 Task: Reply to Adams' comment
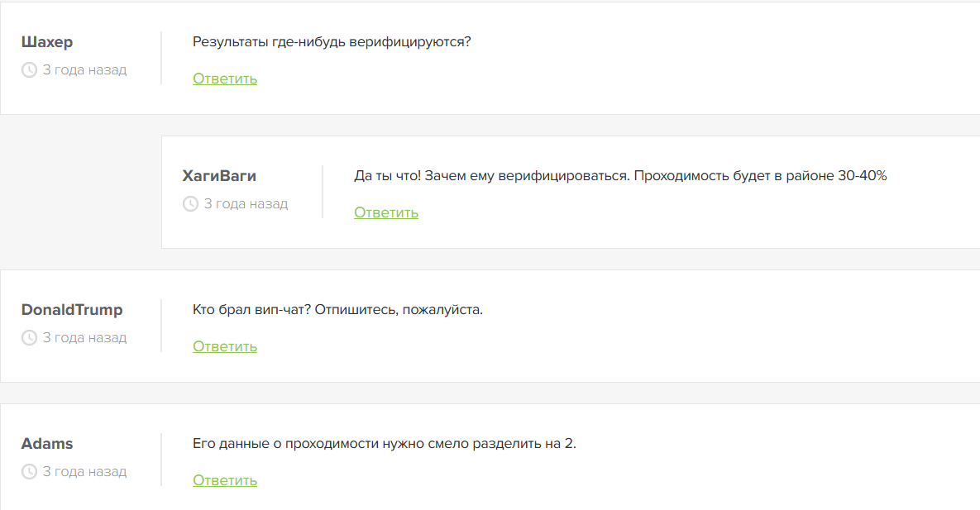pos(225,480)
